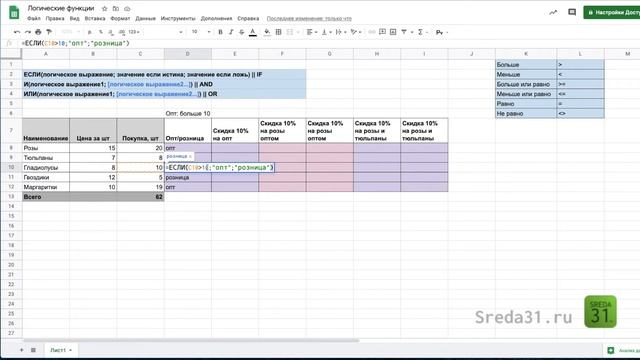640x360 pixels.
Task: Click the Больше или равно cell
Action: coord(526,84)
